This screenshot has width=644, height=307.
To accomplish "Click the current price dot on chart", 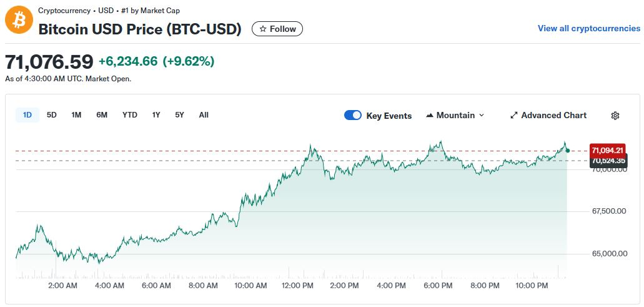I will [x=567, y=150].
